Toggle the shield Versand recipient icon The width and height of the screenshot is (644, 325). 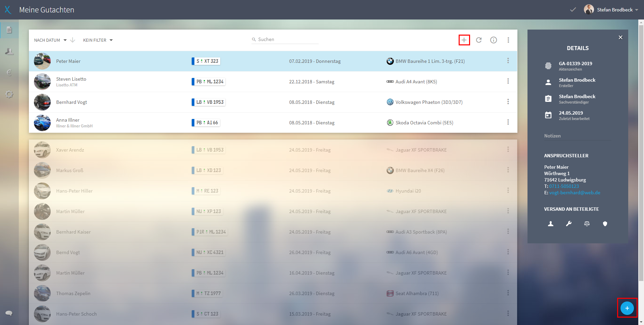tap(605, 224)
